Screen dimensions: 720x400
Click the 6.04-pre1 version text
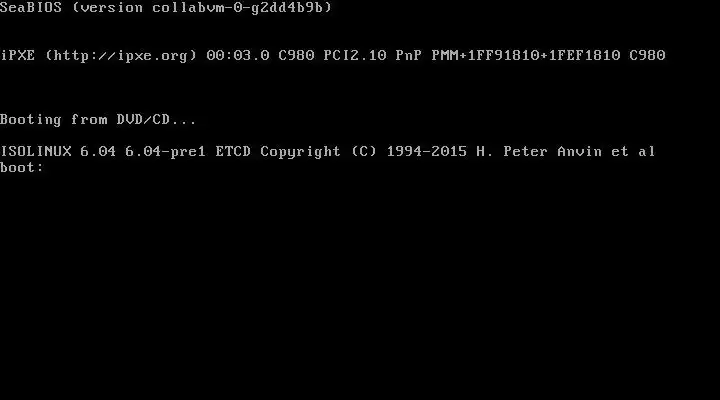165,151
